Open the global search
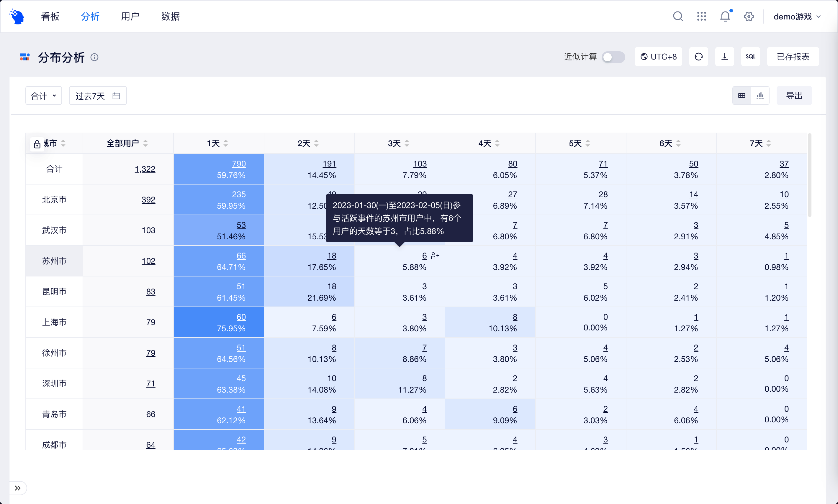 coord(677,16)
